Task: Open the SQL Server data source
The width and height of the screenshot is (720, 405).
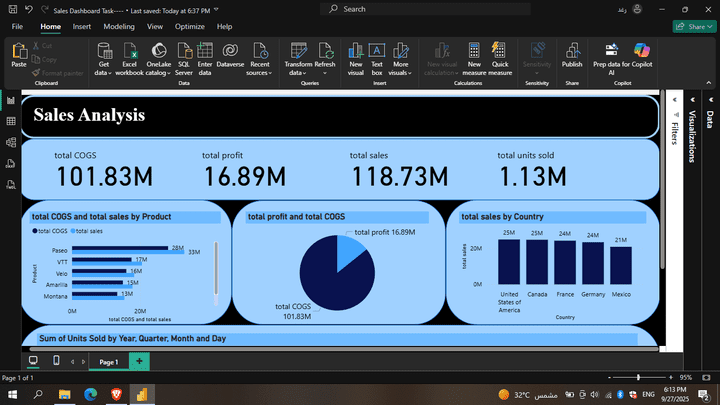Action: [x=184, y=50]
